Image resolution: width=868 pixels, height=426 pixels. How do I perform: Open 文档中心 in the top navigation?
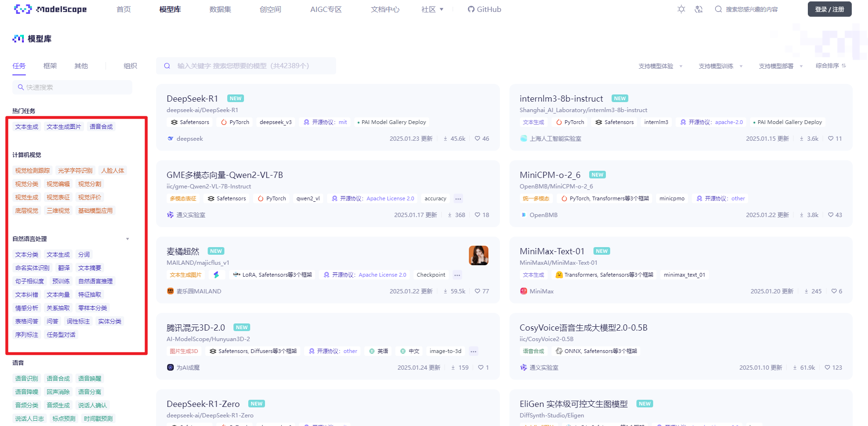click(x=385, y=9)
